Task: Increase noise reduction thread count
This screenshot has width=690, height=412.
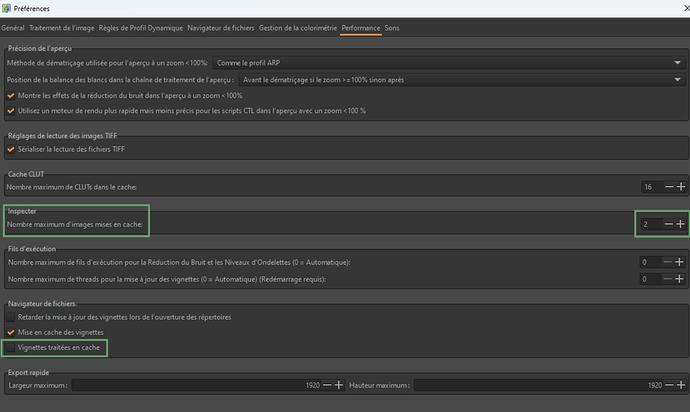Action: [681, 262]
